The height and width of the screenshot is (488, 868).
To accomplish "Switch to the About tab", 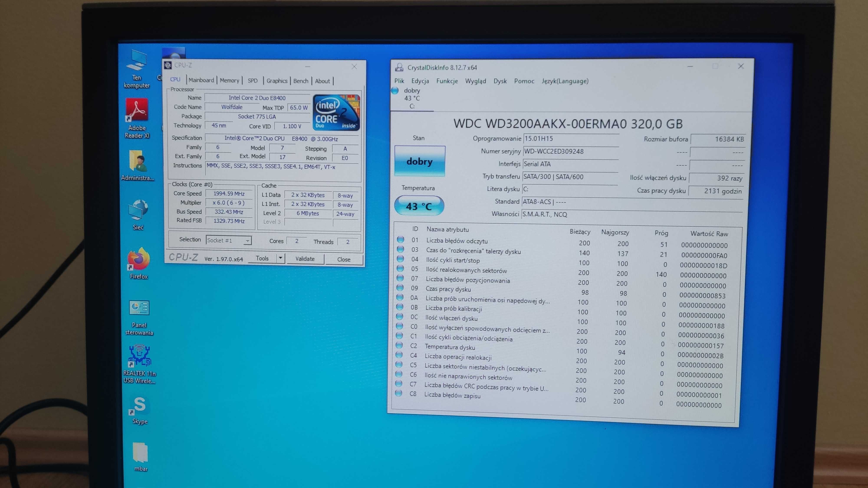I will tap(322, 81).
